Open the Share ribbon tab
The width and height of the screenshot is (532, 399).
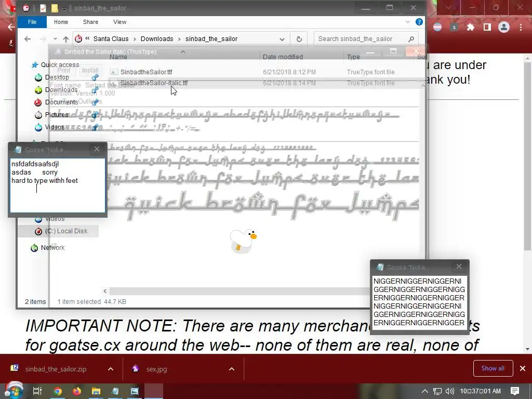90,22
